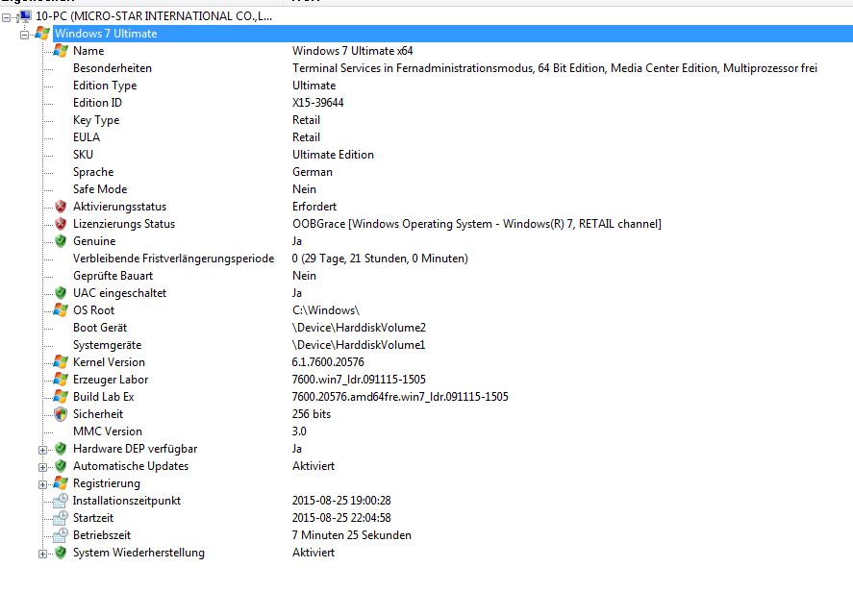Screen dimensions: 853x616
Task: Click the Windows flag icon next to OS Root
Action: pyautogui.click(x=61, y=310)
